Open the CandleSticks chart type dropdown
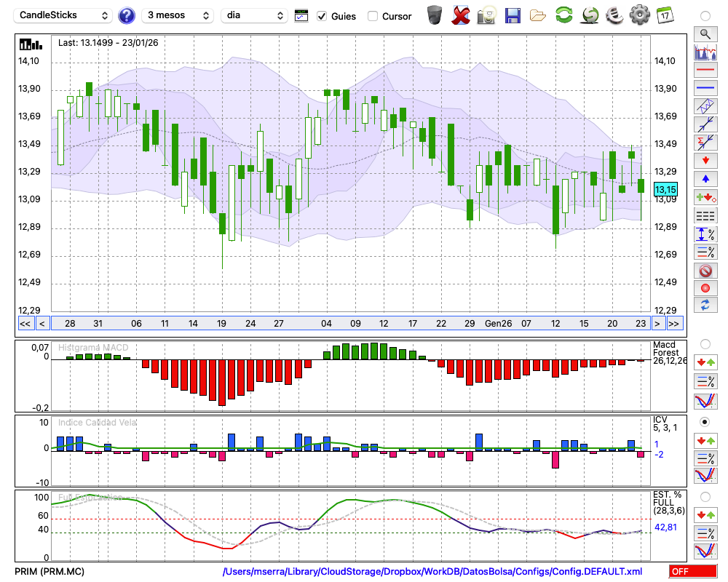Screen dimensions: 728x582 pyautogui.click(x=64, y=15)
